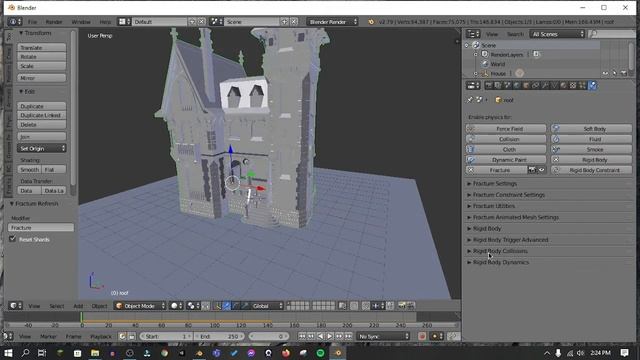Click the End frame field
This screenshot has width=640, height=360.
[x=219, y=336]
